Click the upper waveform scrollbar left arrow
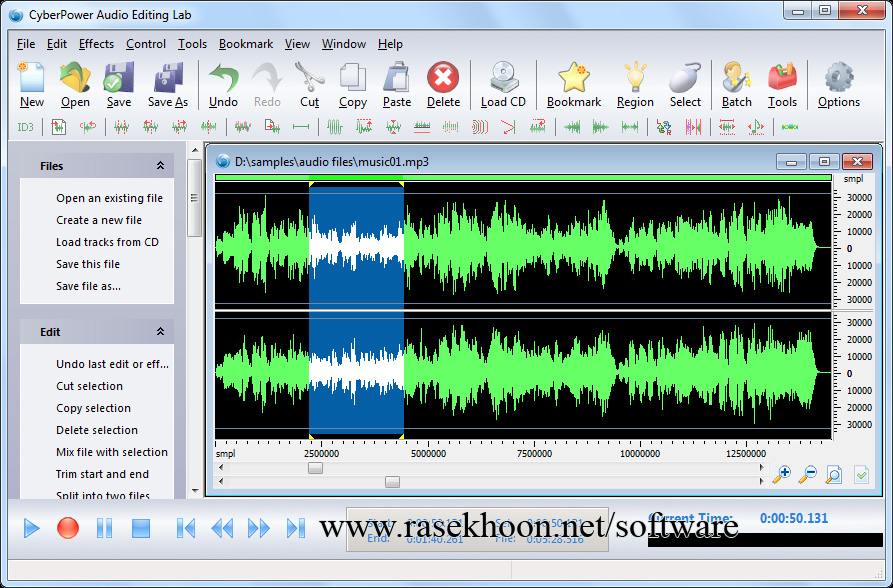Screen dimensions: 893x588 221,468
